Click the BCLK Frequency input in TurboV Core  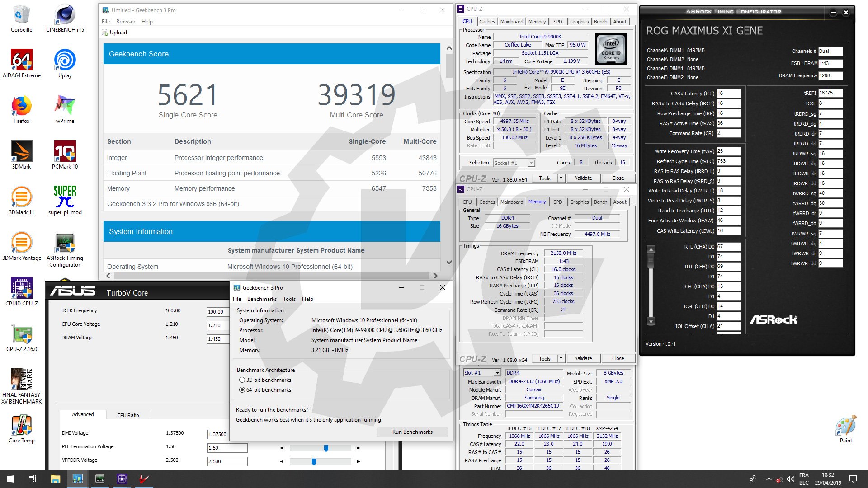(x=218, y=312)
